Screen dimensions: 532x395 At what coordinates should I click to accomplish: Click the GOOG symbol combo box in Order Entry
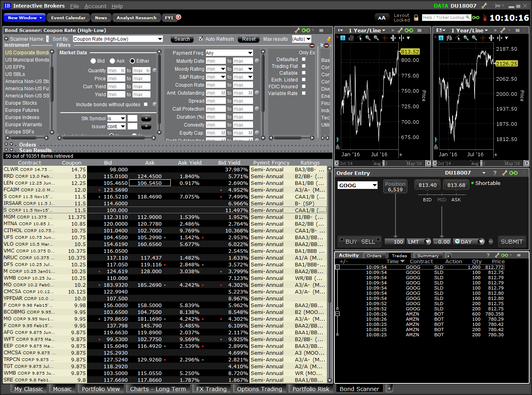click(357, 185)
